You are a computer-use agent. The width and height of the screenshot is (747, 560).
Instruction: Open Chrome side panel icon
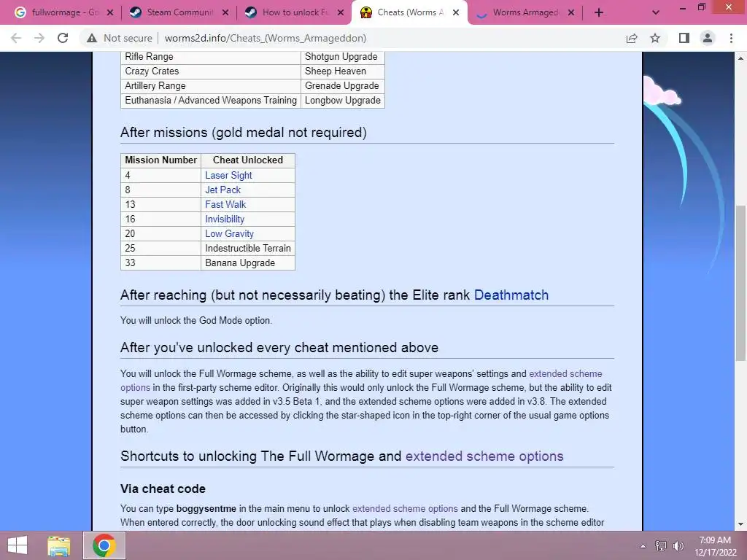tap(684, 38)
